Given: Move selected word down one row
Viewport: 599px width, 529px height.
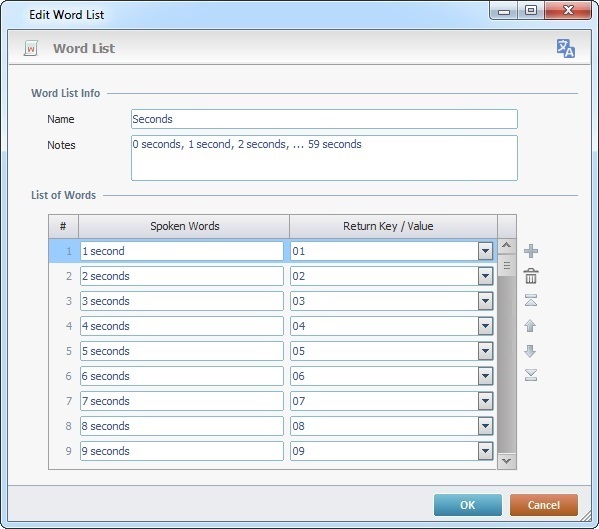Looking at the screenshot, I should pyautogui.click(x=530, y=351).
